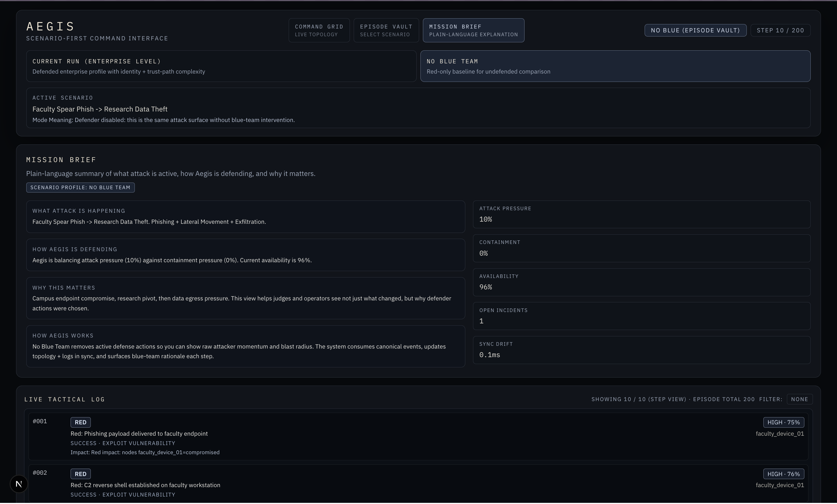
Task: Expand log entry #002 reverse shell
Action: [145, 485]
